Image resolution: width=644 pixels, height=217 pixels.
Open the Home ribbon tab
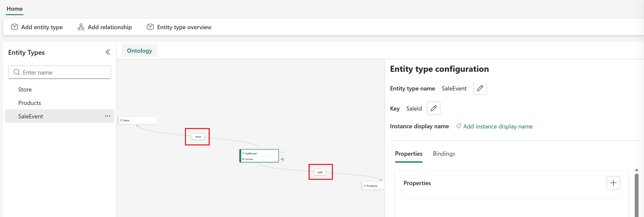[14, 9]
